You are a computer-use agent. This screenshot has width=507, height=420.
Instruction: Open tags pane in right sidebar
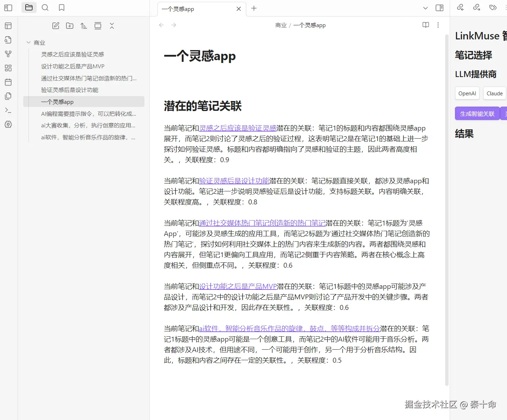point(493,7)
